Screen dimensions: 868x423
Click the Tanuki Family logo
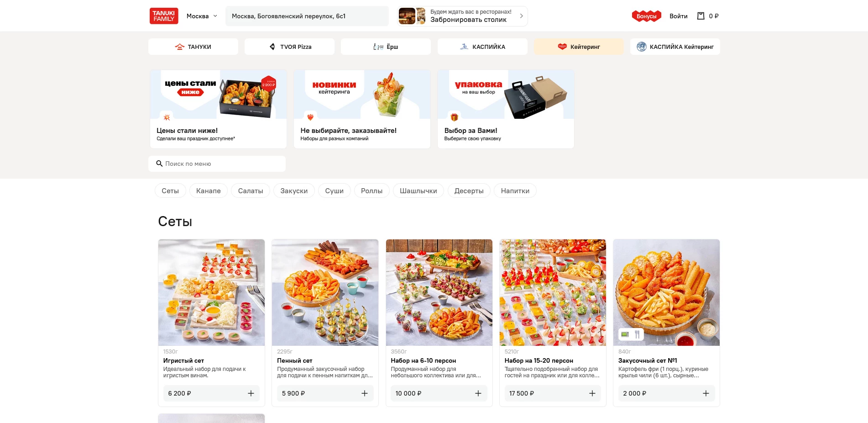tap(164, 16)
